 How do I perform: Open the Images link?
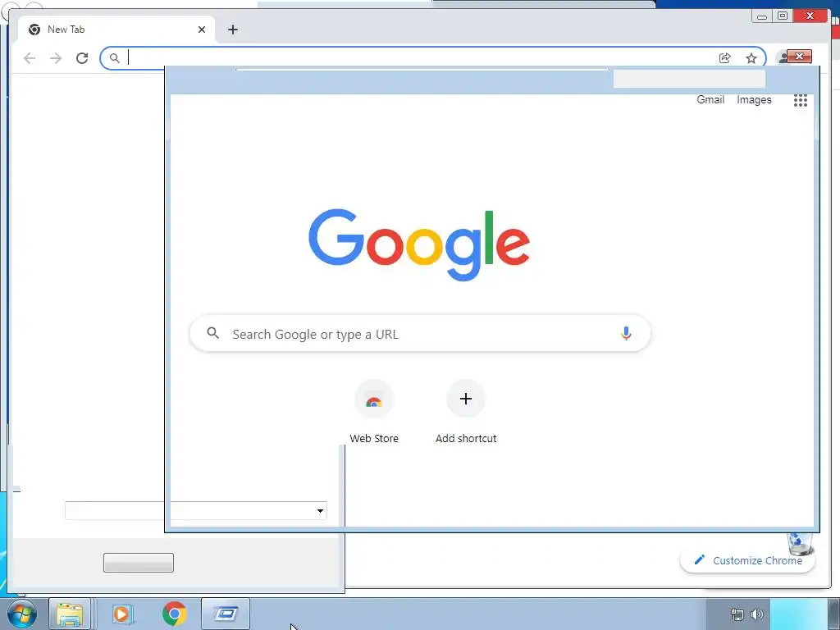point(754,99)
